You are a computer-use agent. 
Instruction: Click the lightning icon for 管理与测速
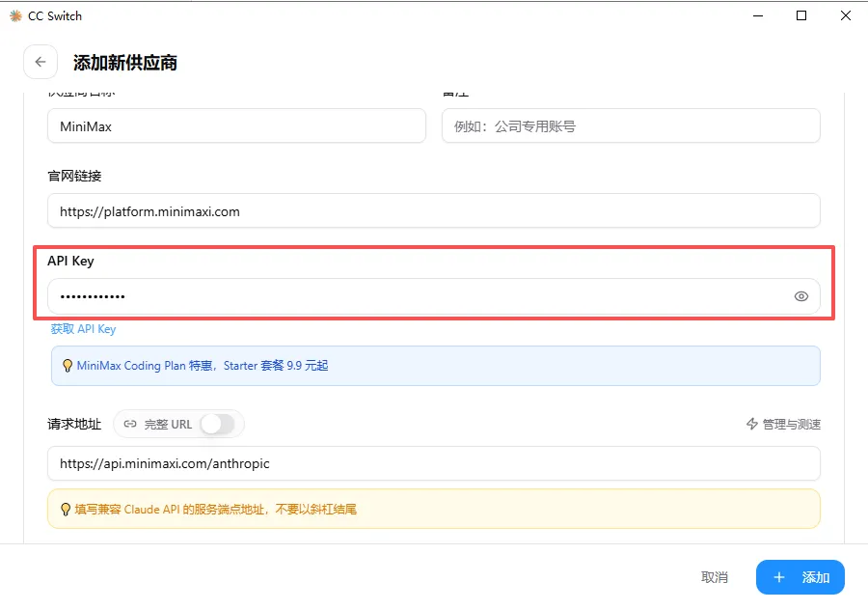point(751,424)
